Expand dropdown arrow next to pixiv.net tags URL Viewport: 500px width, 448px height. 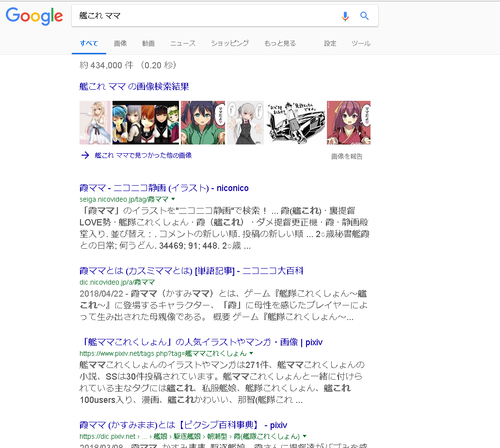[251, 353]
